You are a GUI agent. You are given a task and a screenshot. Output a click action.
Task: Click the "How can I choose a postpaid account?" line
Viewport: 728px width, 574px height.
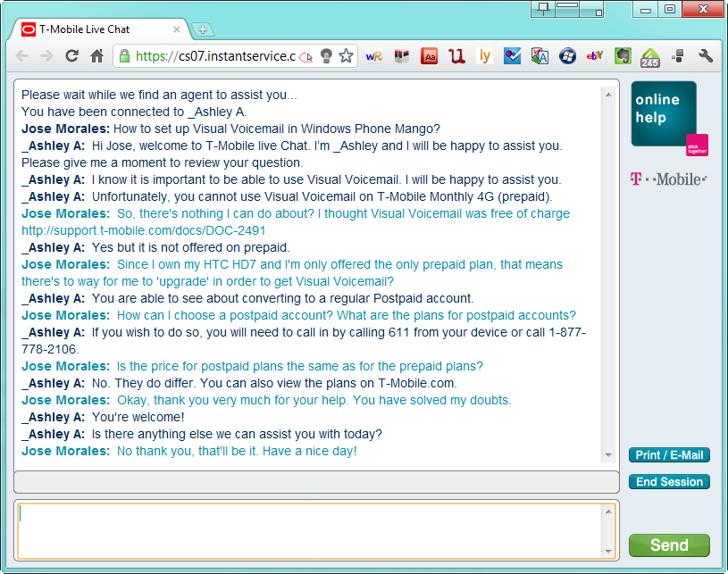click(x=347, y=315)
